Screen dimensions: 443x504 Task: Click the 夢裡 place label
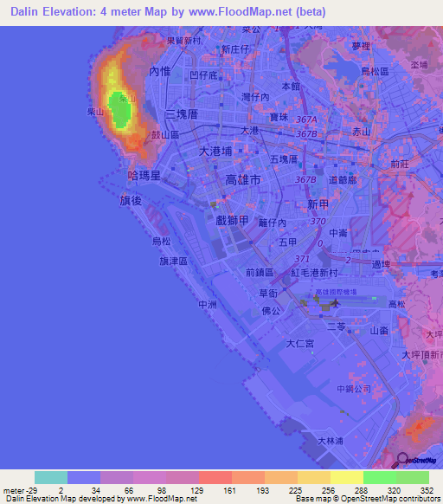pyautogui.click(x=361, y=46)
